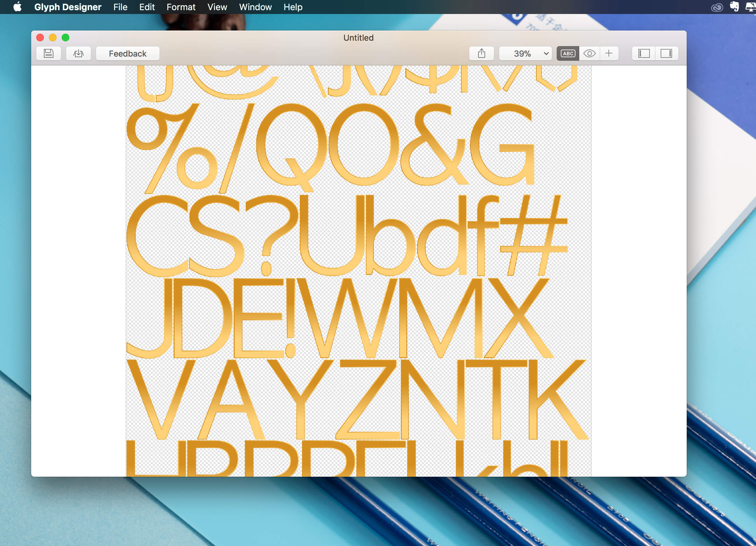Click the Creative Cloud menu bar icon
The width and height of the screenshot is (756, 546).
click(x=717, y=7)
